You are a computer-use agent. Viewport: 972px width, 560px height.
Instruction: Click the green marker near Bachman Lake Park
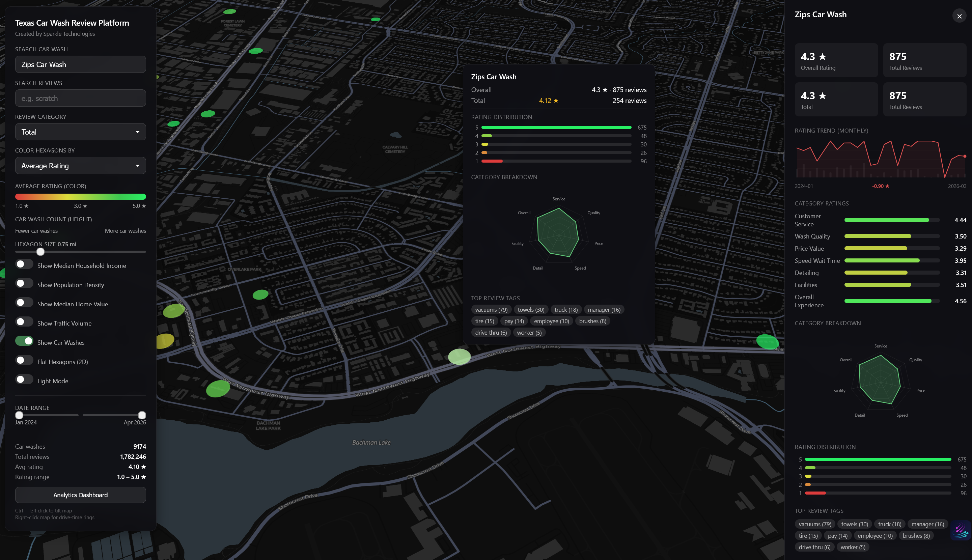click(x=218, y=389)
